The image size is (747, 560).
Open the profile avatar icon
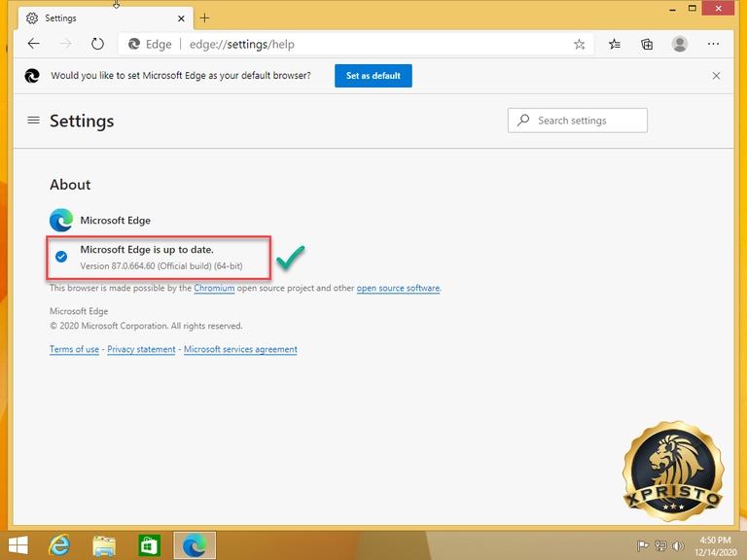680,44
